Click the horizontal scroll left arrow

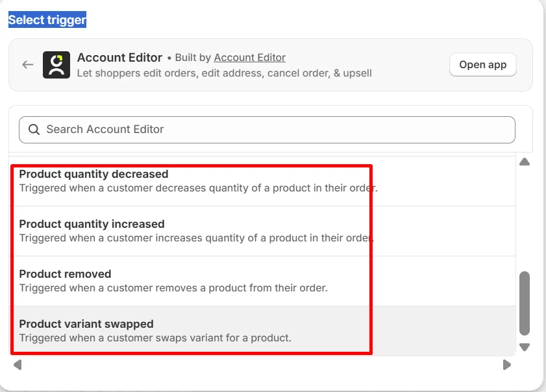click(18, 365)
